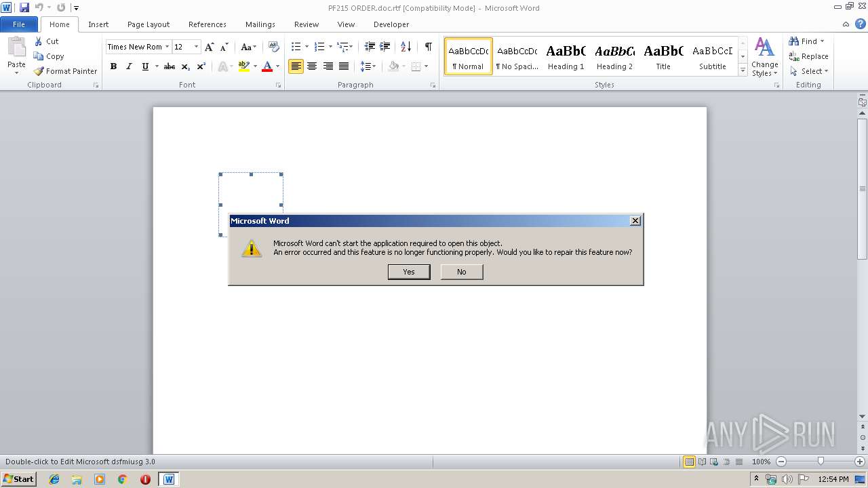Toggle Underline formatting
This screenshot has height=488, width=868.
[144, 66]
